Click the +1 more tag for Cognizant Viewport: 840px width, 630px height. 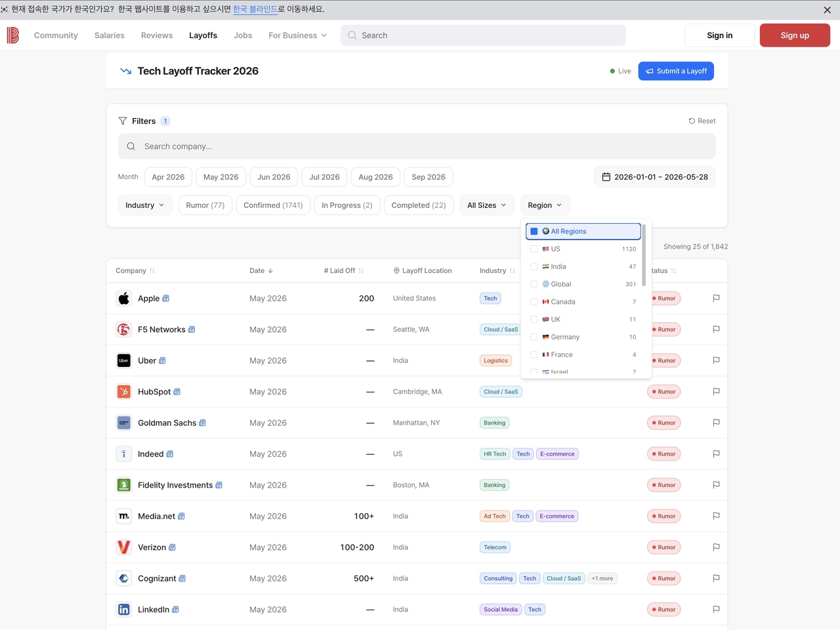click(602, 579)
